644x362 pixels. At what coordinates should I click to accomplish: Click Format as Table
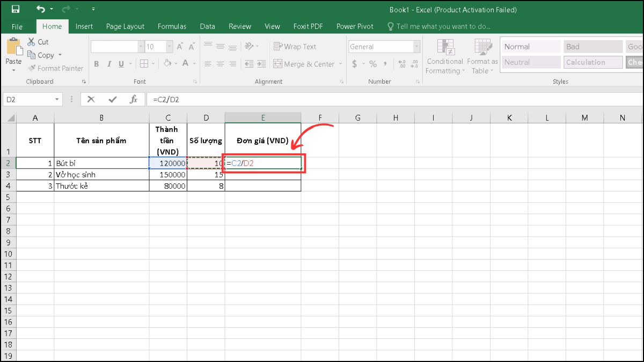click(481, 56)
